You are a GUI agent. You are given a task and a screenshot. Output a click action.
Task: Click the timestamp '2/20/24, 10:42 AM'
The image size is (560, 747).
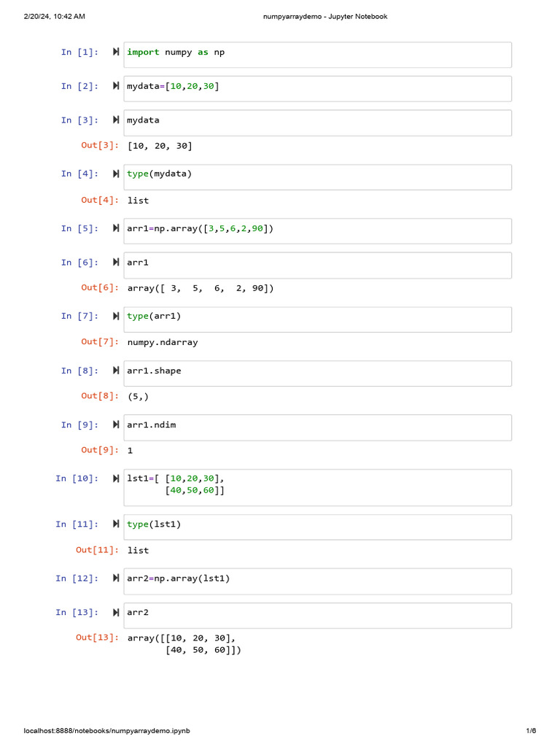point(54,16)
